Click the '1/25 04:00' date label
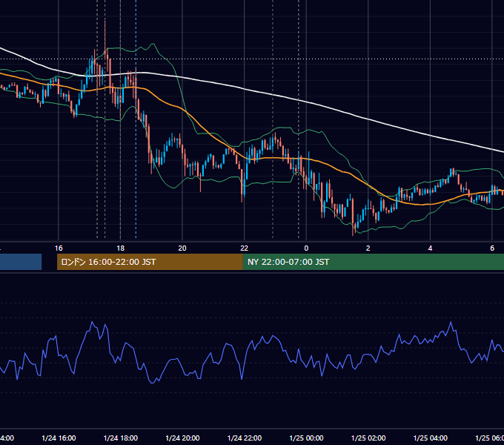The width and height of the screenshot is (504, 445). point(431,438)
